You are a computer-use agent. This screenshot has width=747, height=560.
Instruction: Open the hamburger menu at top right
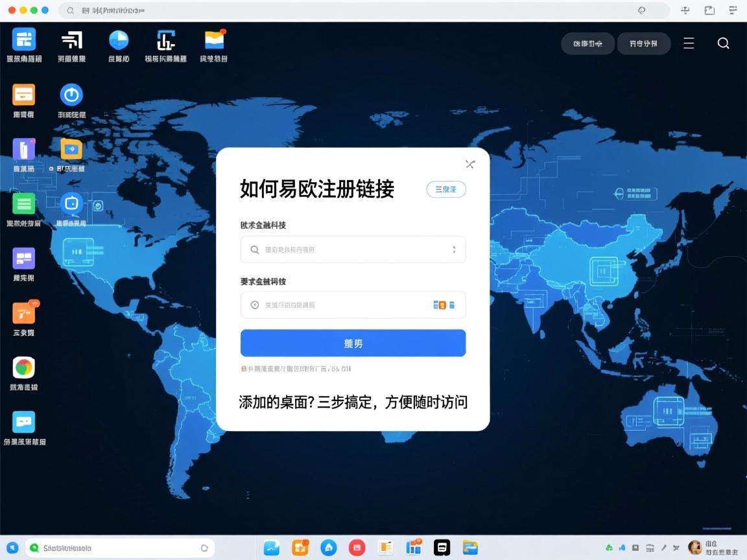[x=689, y=43]
